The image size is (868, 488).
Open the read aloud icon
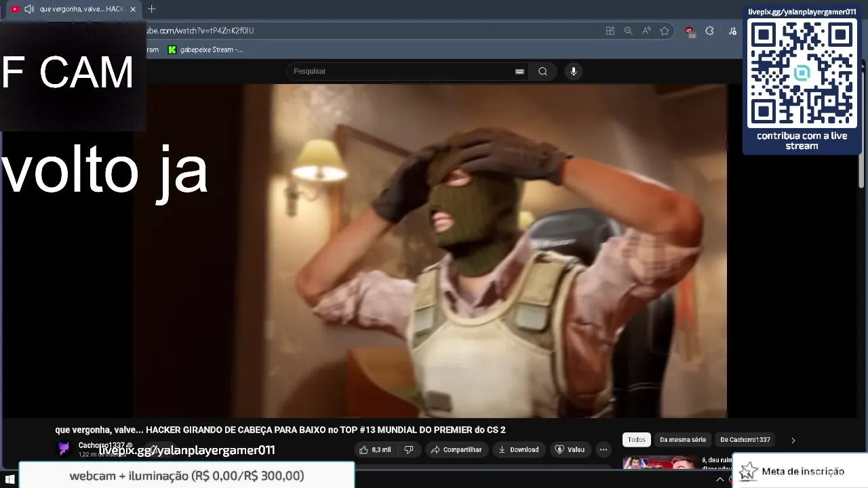click(646, 30)
